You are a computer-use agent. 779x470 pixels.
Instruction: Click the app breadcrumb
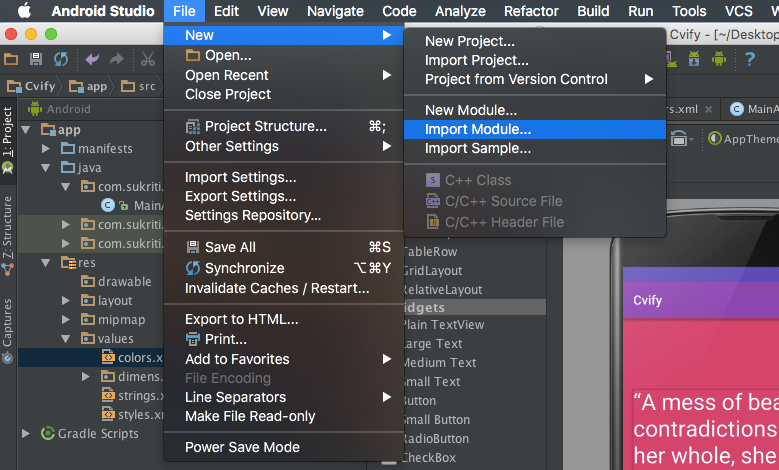click(x=88, y=86)
